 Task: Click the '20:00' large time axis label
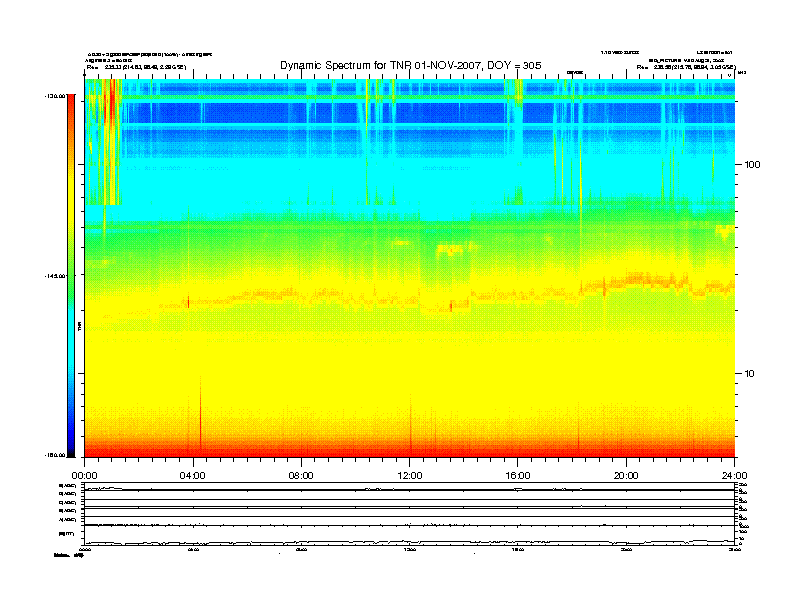point(626,476)
